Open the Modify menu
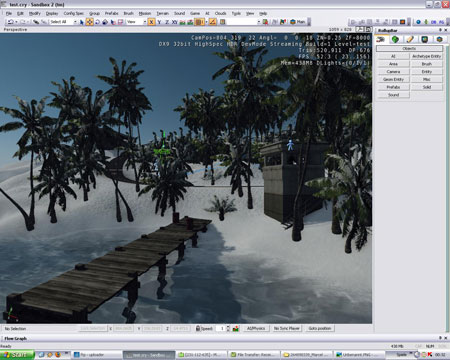The image size is (450, 360). (35, 13)
